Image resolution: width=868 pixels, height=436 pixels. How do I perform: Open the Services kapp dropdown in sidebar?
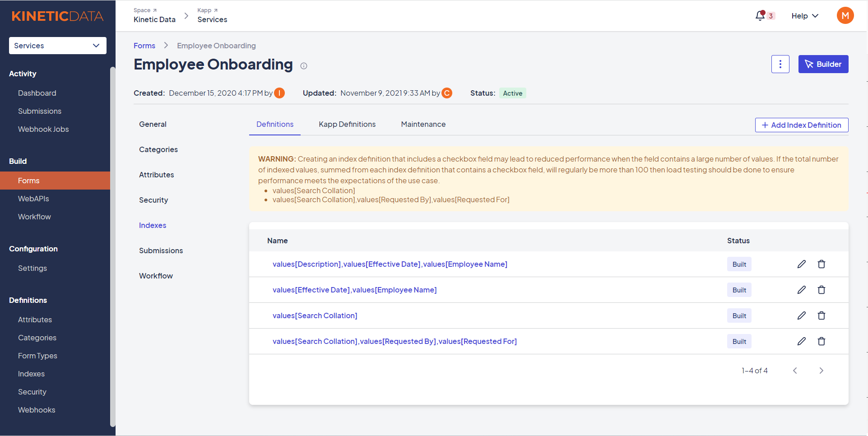[58, 46]
